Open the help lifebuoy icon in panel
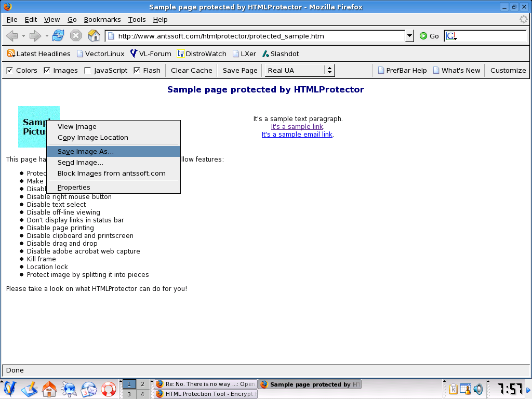The height and width of the screenshot is (399, 532). coord(109,389)
